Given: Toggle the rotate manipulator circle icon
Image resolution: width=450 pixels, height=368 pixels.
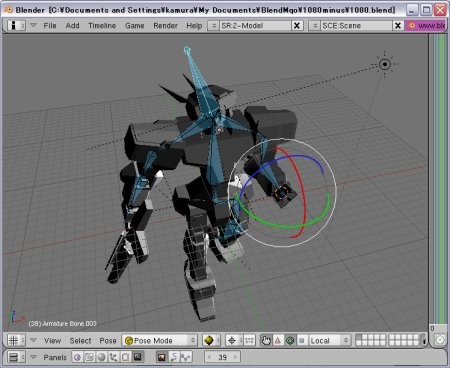Looking at the screenshot, I should click(x=290, y=340).
